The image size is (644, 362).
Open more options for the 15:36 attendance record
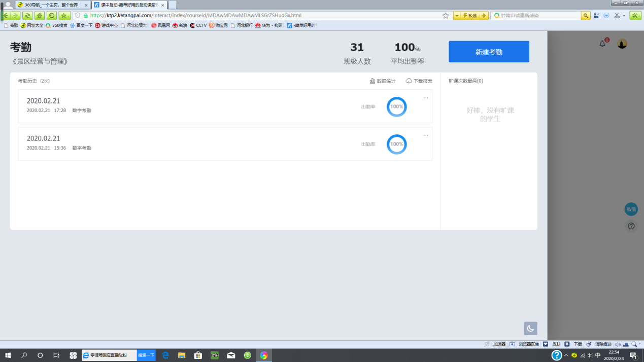[x=426, y=135]
